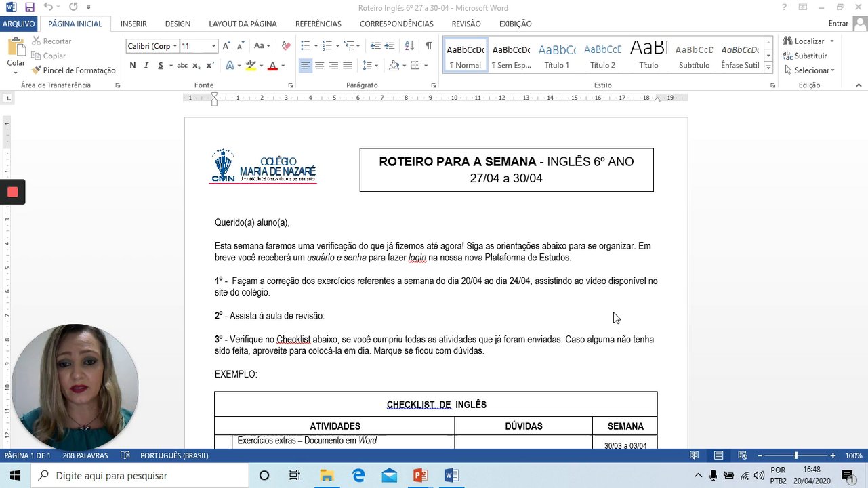Open Task View on the taskbar
Viewport: 868px width, 488px height.
coord(295,475)
